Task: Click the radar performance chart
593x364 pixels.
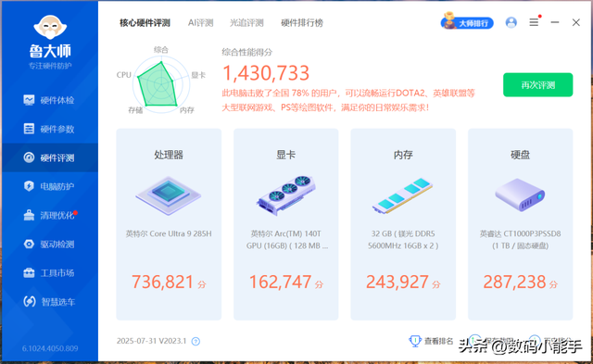Action: [x=161, y=84]
